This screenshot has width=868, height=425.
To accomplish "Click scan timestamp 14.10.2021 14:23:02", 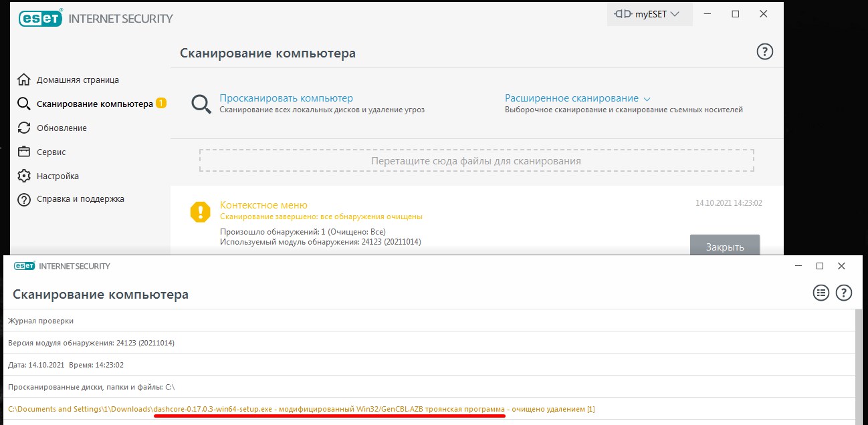I will point(729,202).
